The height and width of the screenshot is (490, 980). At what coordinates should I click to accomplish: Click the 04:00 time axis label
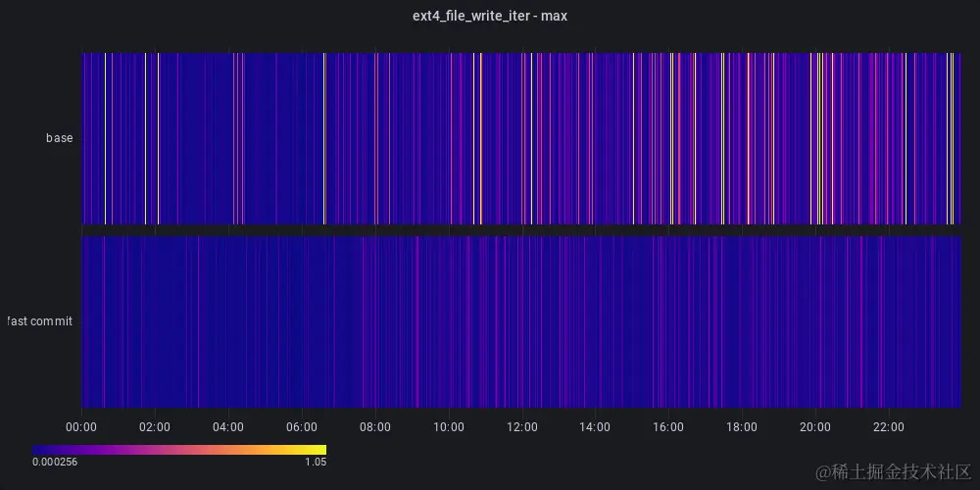(228, 427)
